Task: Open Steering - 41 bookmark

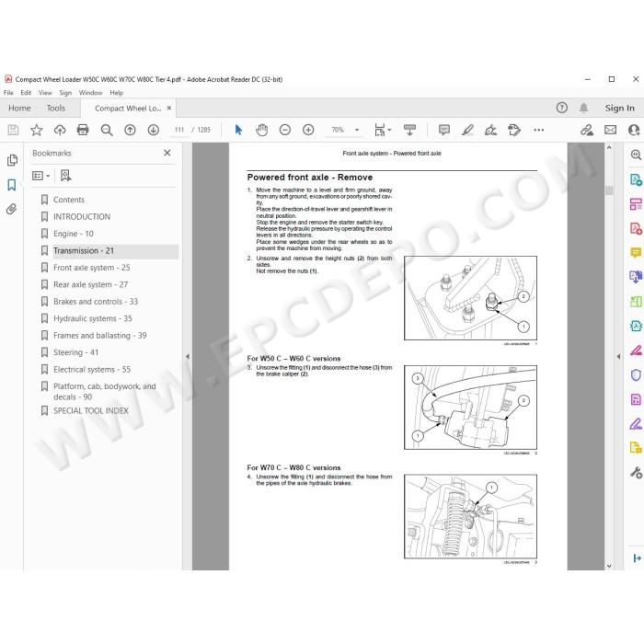Action: [x=76, y=352]
